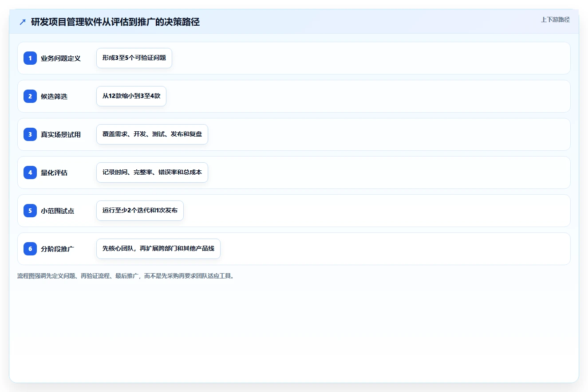The height and width of the screenshot is (392, 588).
Task: Click the 候选筛选 step label
Action: [x=54, y=96]
